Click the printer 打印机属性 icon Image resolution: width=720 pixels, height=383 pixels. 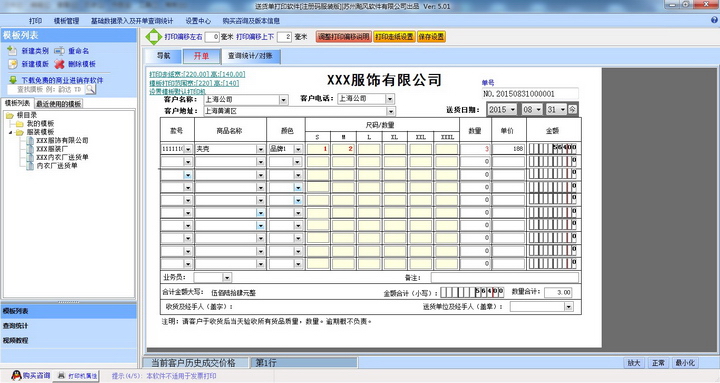[62, 376]
